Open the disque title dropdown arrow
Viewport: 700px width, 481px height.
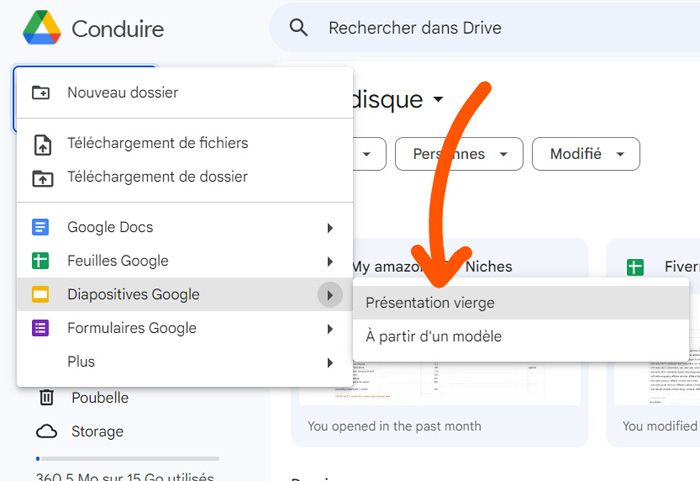pyautogui.click(x=438, y=99)
